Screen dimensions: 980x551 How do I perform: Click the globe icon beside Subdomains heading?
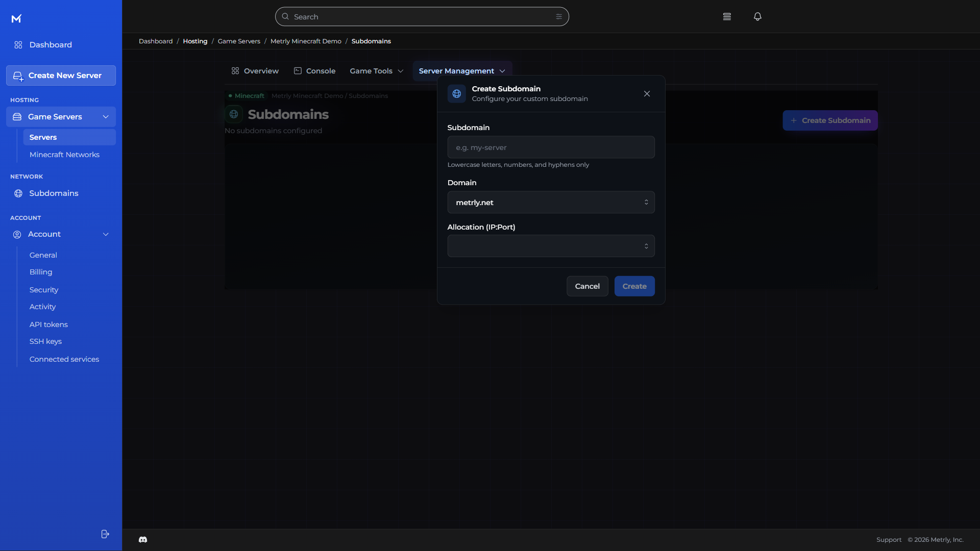(x=234, y=114)
